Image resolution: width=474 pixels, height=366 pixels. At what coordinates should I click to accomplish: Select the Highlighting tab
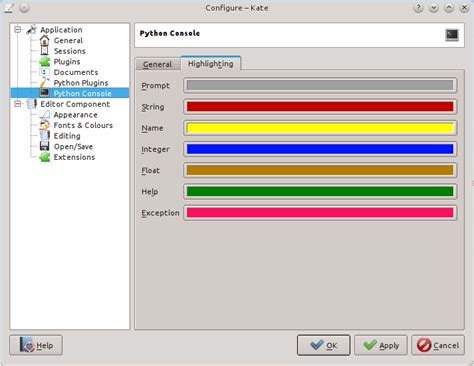pos(211,63)
